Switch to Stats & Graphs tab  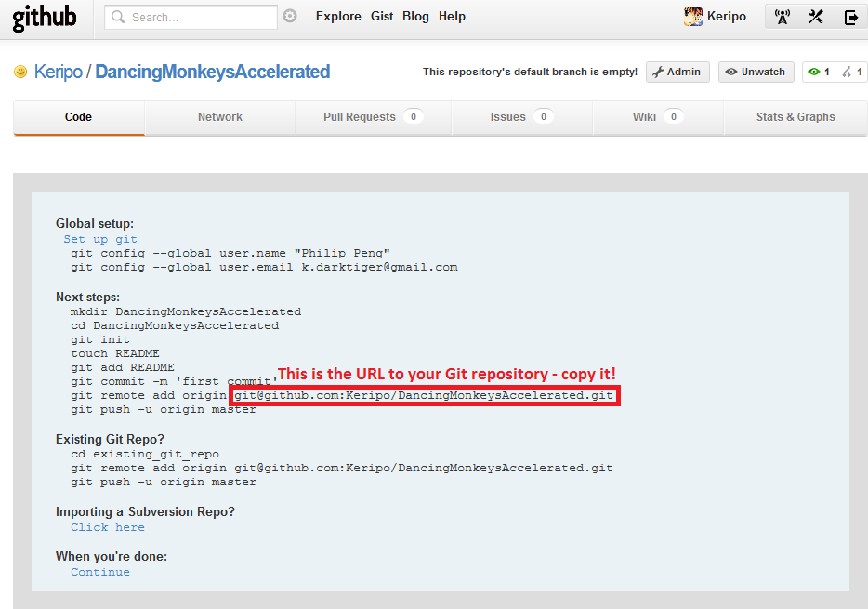[x=796, y=117]
